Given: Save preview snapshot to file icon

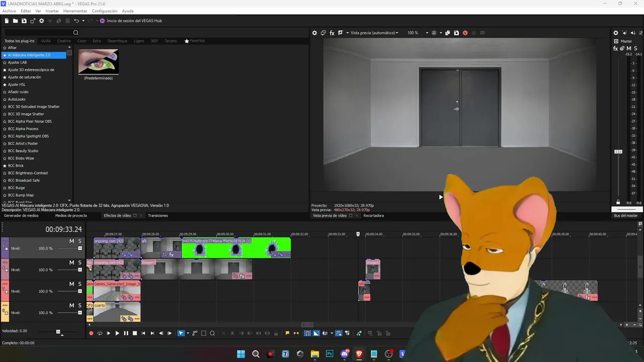Looking at the screenshot, I should [456, 33].
